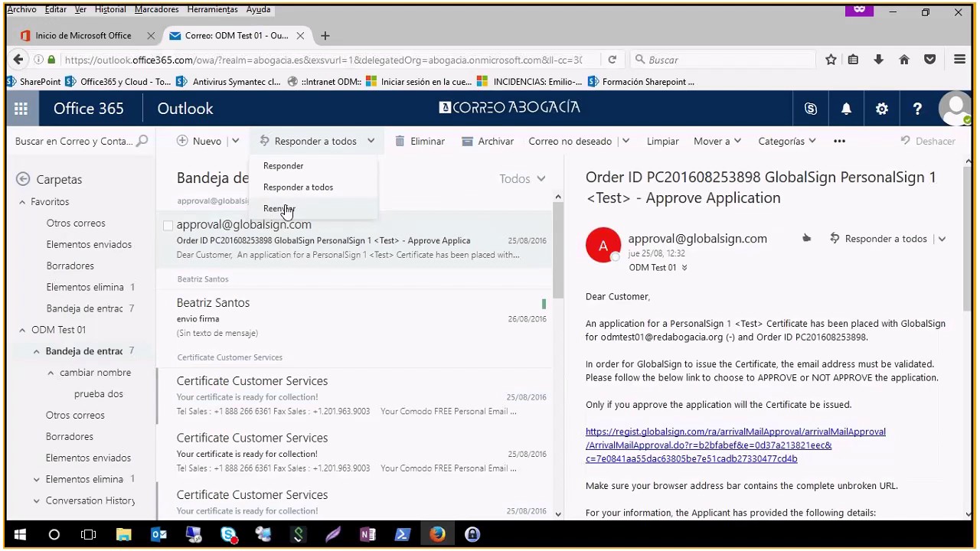Screen dimensions: 980x551
Task: Open the Firefox Historial menu
Action: 111,9
